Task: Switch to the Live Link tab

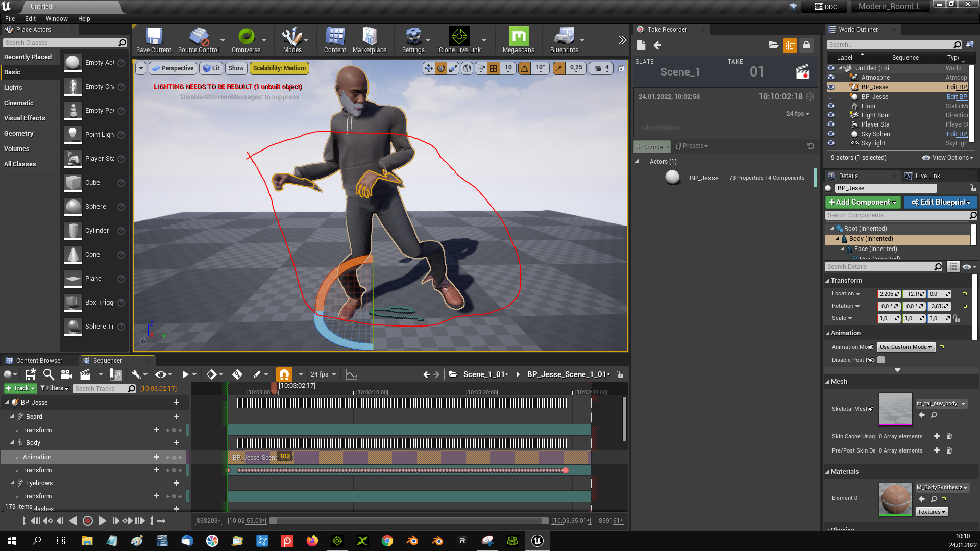Action: [927, 176]
